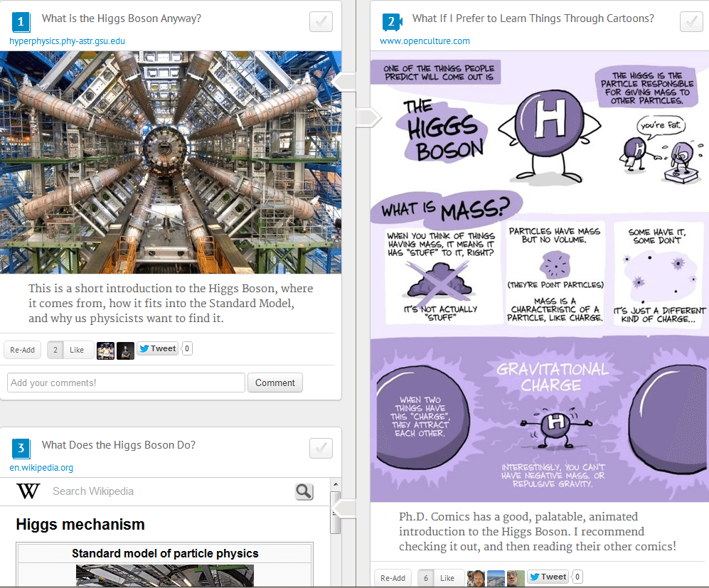Image resolution: width=709 pixels, height=588 pixels.
Task: Mark step 3 What Does Higgs Do as done
Action: click(321, 449)
